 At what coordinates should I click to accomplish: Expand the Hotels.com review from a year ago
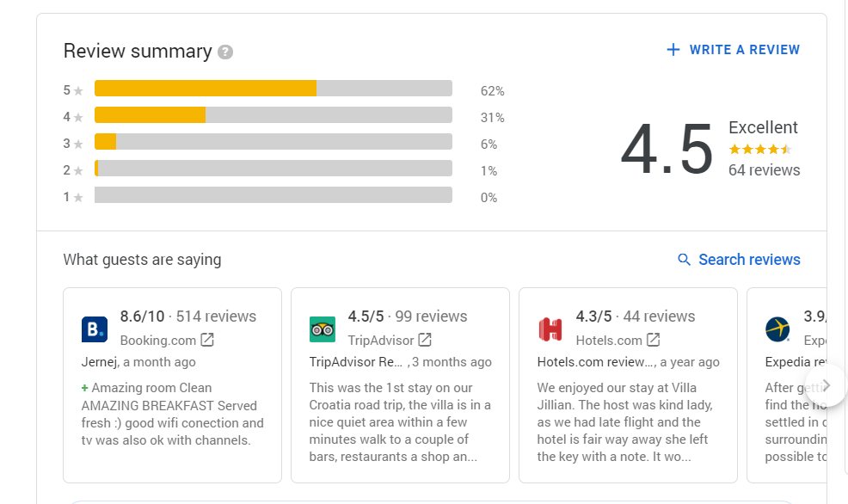tap(628, 384)
